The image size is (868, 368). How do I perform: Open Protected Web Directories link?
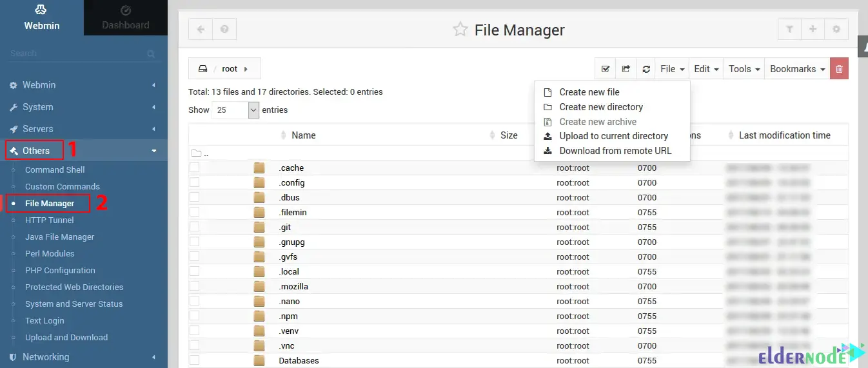pyautogui.click(x=74, y=287)
